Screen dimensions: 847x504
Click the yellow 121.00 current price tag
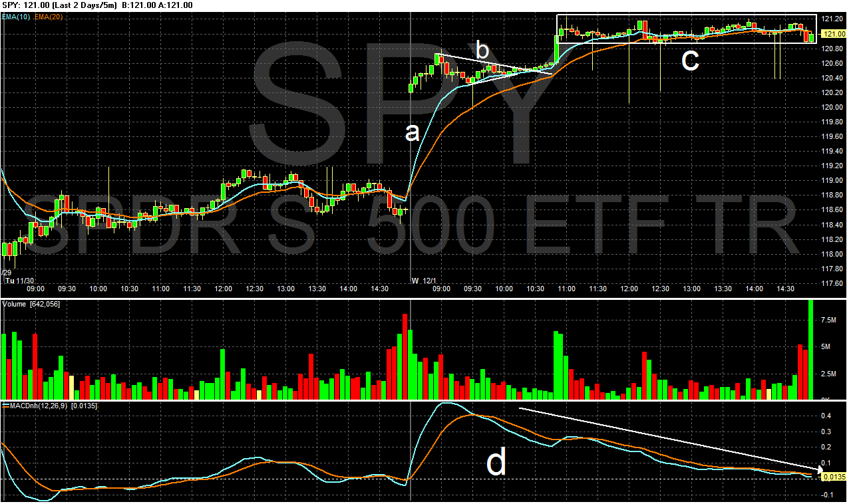(x=834, y=34)
